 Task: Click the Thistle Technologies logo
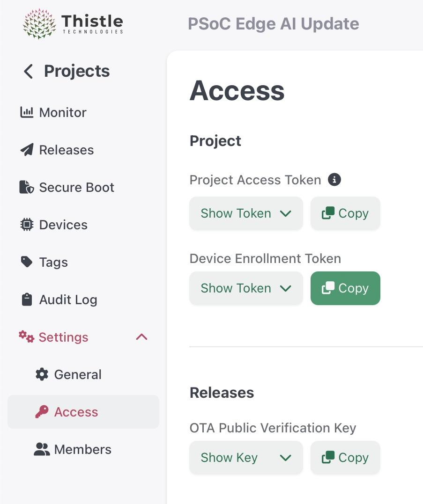point(73,23)
